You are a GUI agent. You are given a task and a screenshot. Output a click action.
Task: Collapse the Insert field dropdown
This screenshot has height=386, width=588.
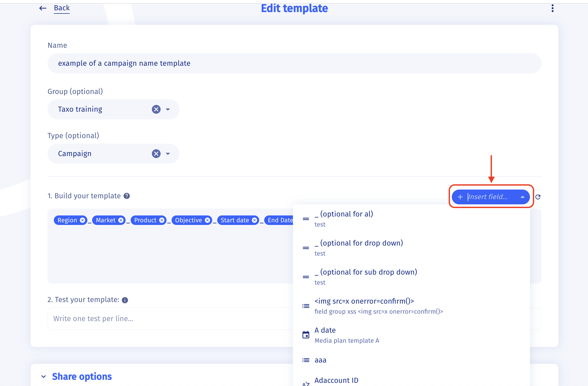pos(522,197)
